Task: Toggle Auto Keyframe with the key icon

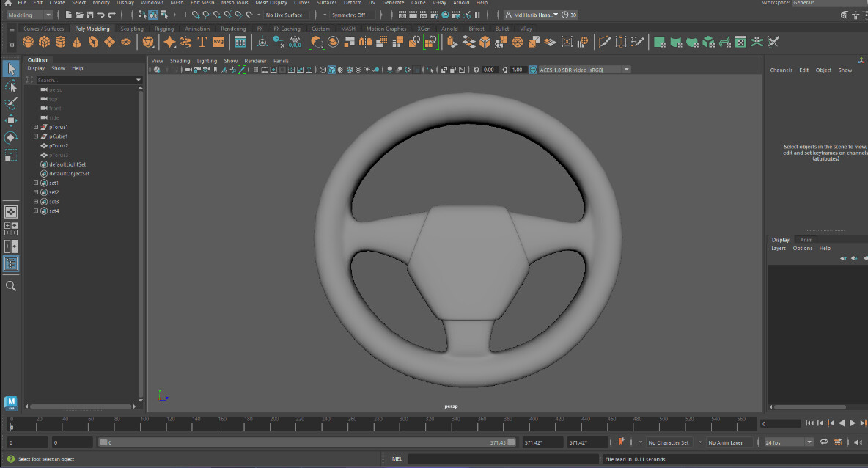Action: (621, 442)
